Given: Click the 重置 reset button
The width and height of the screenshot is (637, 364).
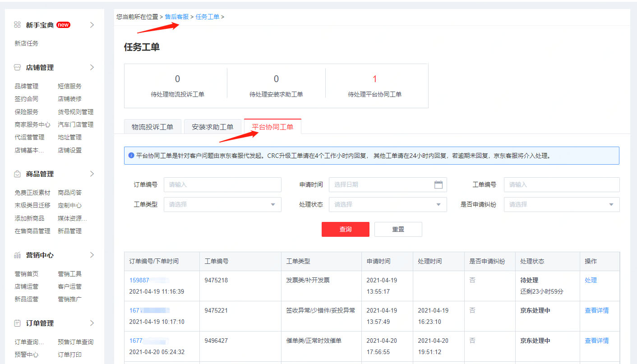Looking at the screenshot, I should click(x=398, y=229).
